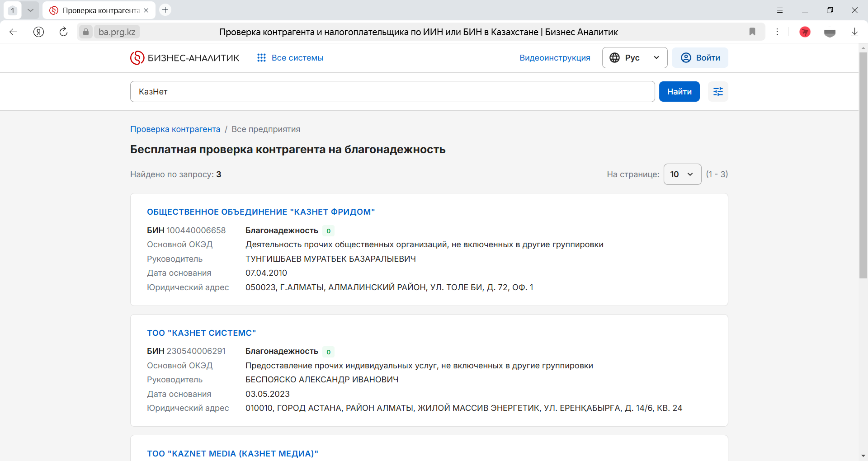Open the tab list chevron next to the tab
The height and width of the screenshot is (461, 868).
pyautogui.click(x=31, y=9)
